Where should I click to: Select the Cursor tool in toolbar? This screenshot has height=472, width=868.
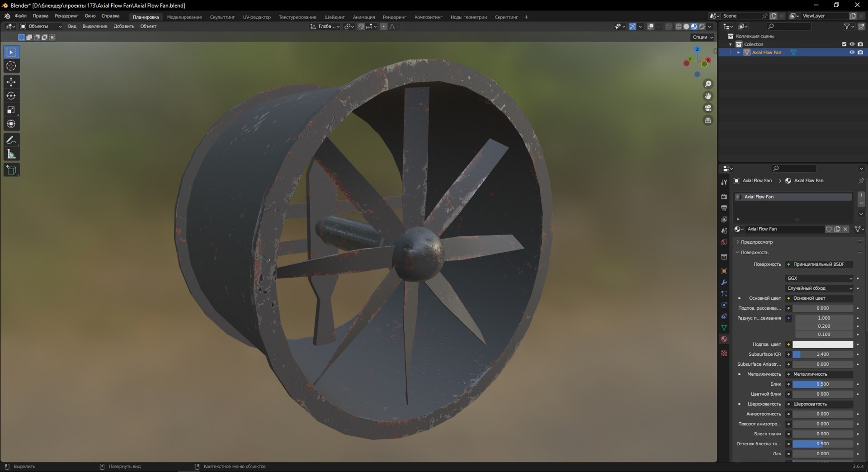coord(11,66)
